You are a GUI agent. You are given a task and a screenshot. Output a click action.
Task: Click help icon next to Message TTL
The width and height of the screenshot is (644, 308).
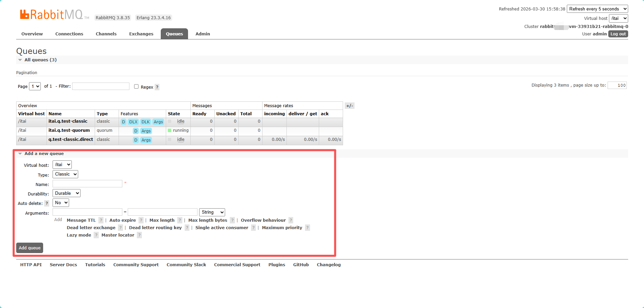click(101, 220)
